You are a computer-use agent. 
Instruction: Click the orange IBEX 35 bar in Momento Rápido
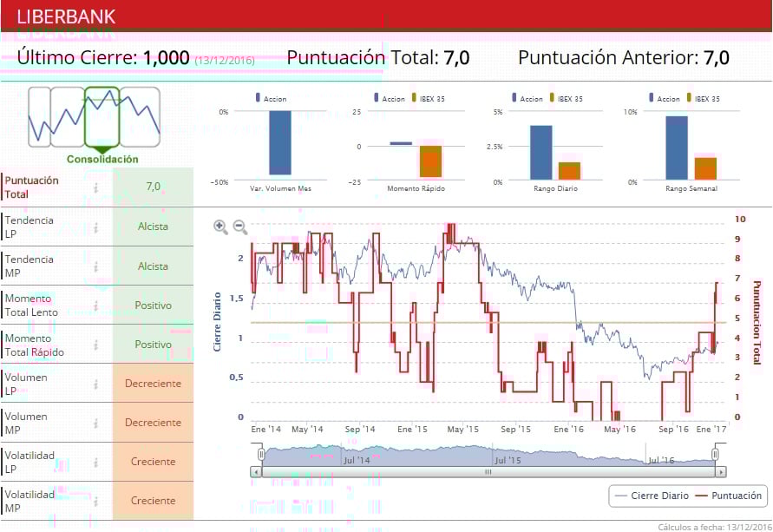(x=431, y=161)
